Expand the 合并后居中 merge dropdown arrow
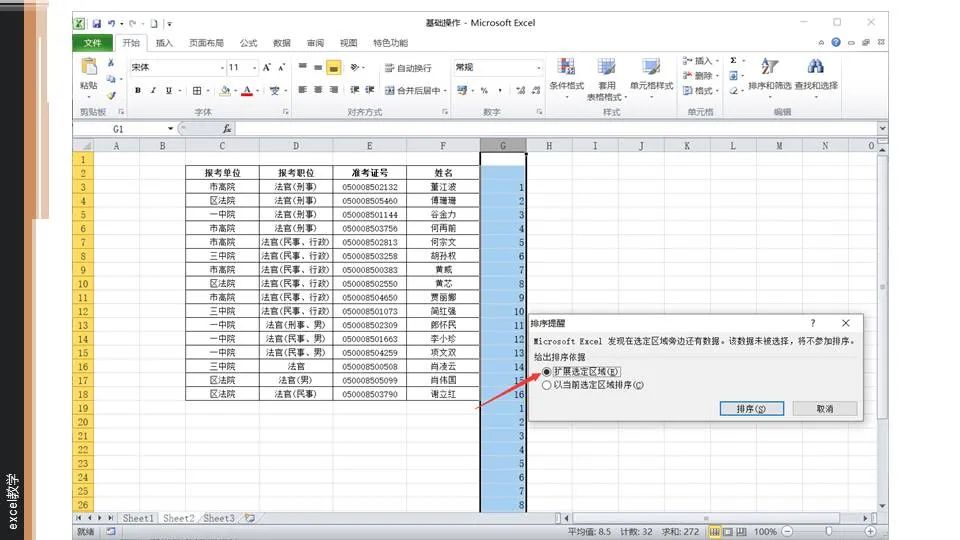 tap(445, 91)
